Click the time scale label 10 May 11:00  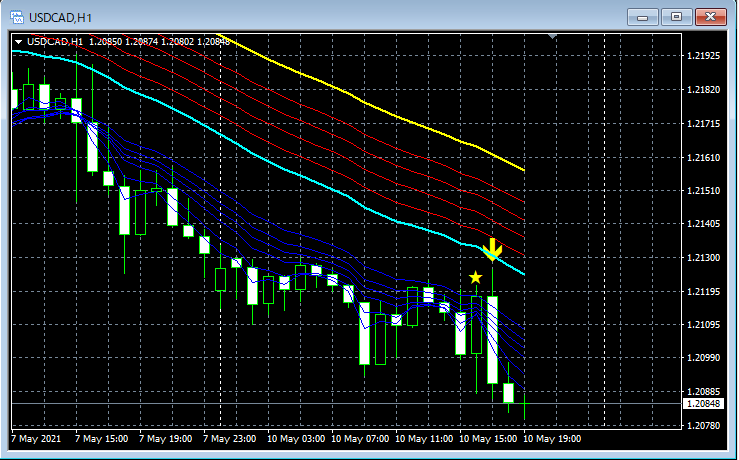[424, 439]
